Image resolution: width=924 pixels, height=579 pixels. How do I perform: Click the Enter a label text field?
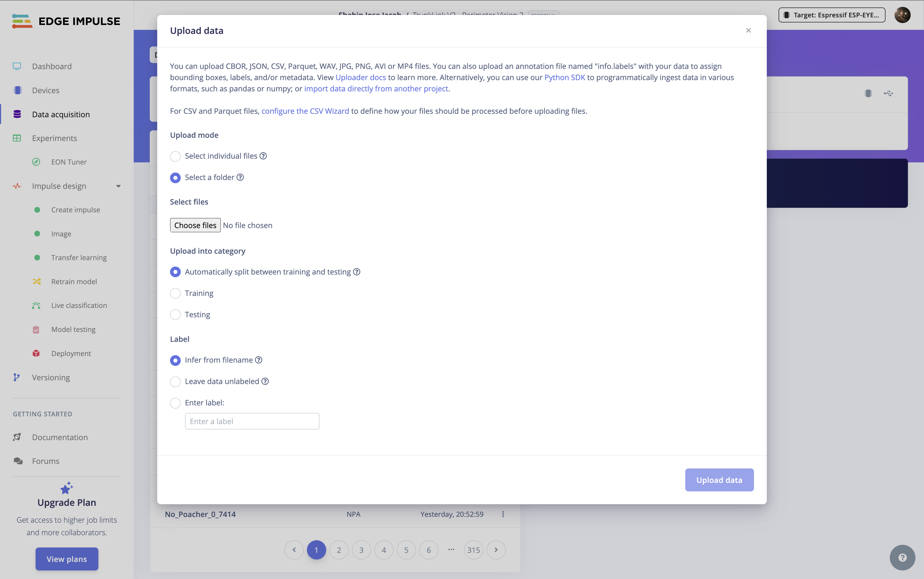coord(252,421)
